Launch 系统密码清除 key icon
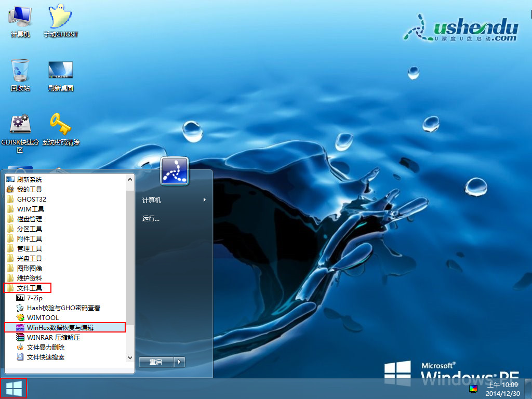Screen dimensions: 532x399 (x=61, y=129)
